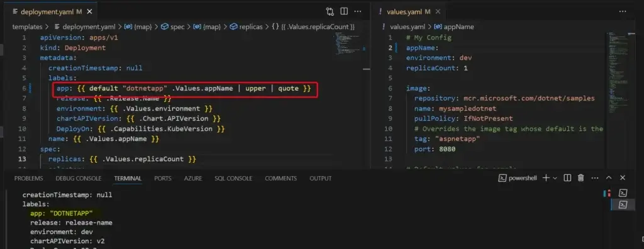Add a new terminal with plus icon
Screen dimensions: 644x249
tap(546, 178)
